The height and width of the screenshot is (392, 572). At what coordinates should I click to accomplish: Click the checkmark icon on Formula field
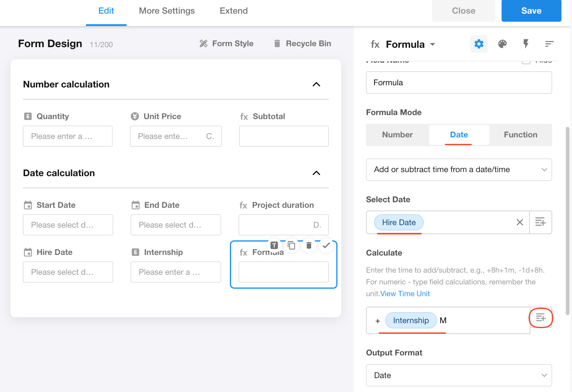(x=326, y=246)
